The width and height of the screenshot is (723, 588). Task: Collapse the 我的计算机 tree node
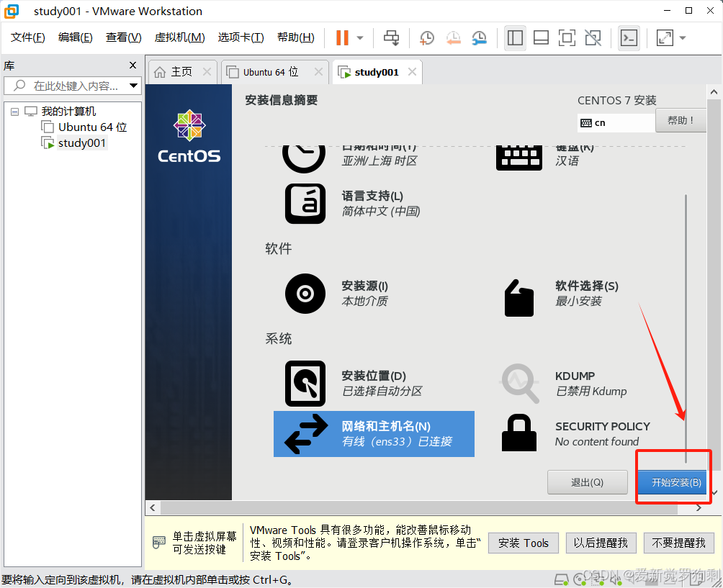(x=14, y=112)
